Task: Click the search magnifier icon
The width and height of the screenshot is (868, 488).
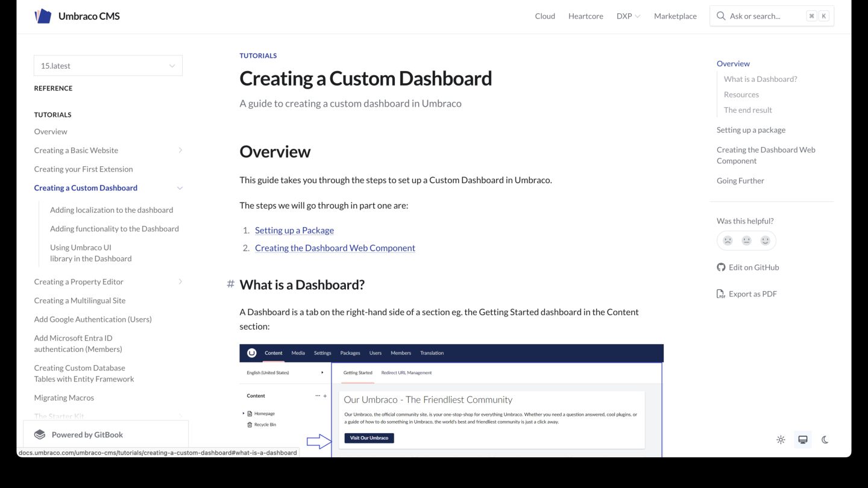Action: click(721, 16)
